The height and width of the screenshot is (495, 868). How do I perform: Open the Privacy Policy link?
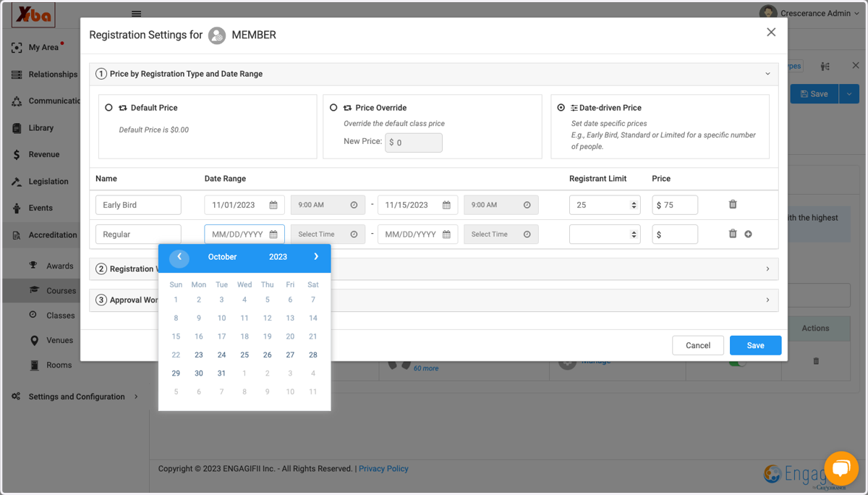click(x=383, y=469)
